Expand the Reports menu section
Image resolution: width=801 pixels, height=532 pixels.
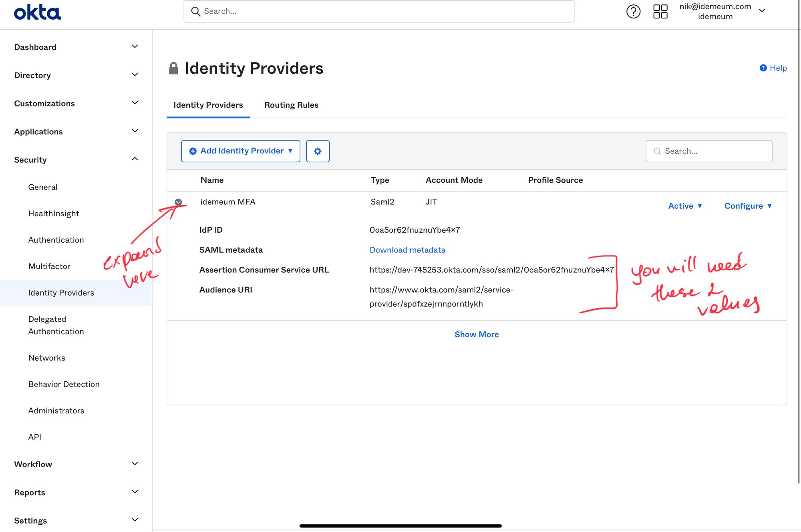pos(76,492)
